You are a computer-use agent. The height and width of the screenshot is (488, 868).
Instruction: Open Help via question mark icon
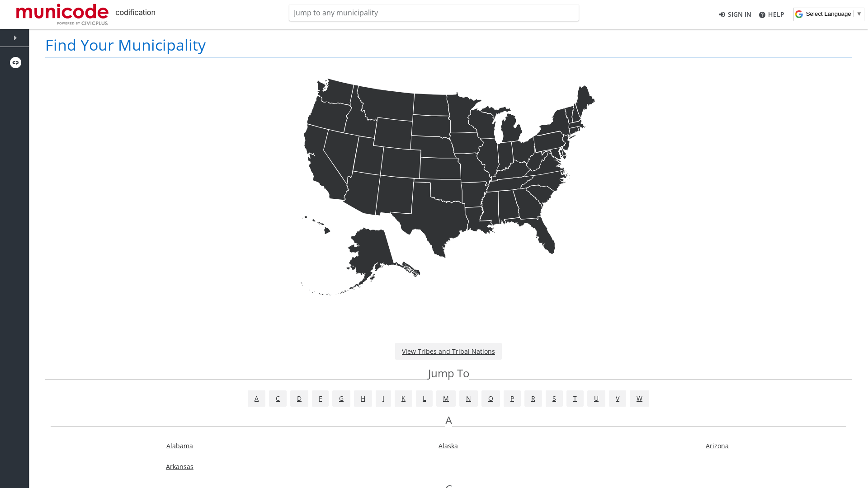pos(762,15)
